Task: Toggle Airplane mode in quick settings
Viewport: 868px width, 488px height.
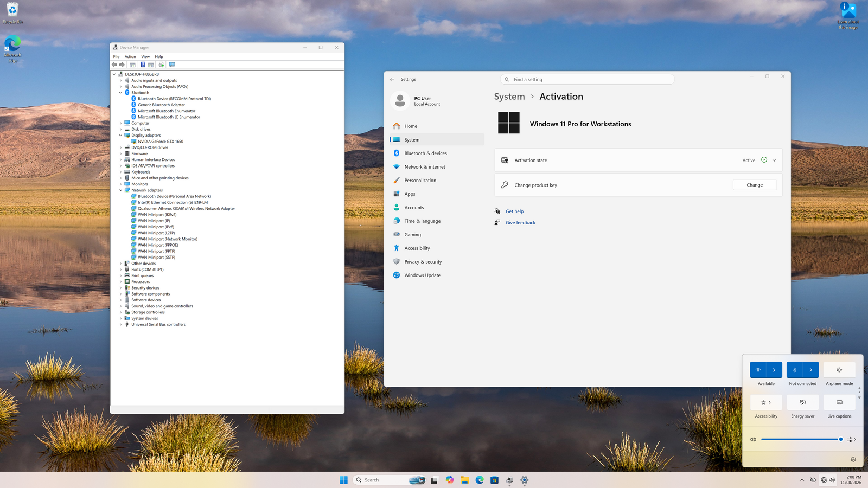Action: pyautogui.click(x=839, y=370)
